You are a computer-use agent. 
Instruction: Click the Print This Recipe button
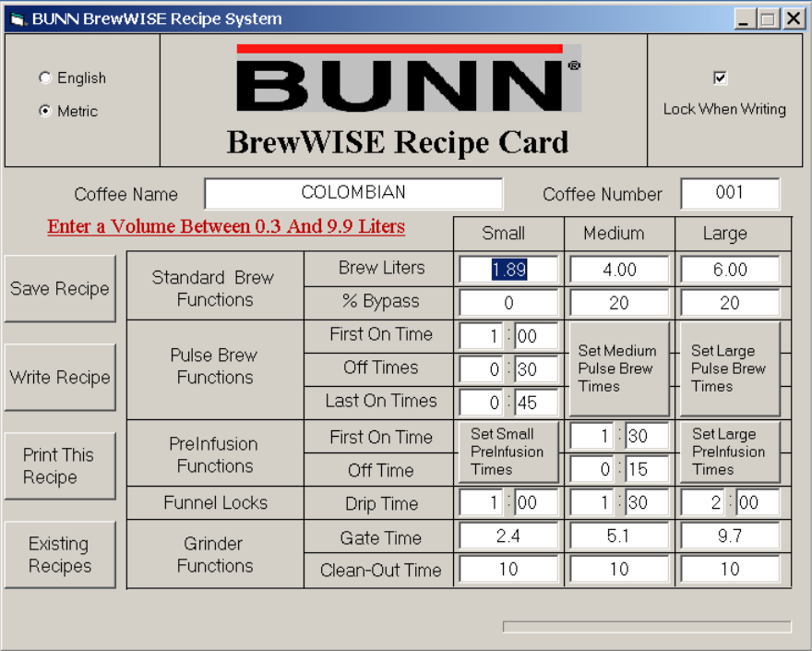tap(60, 466)
